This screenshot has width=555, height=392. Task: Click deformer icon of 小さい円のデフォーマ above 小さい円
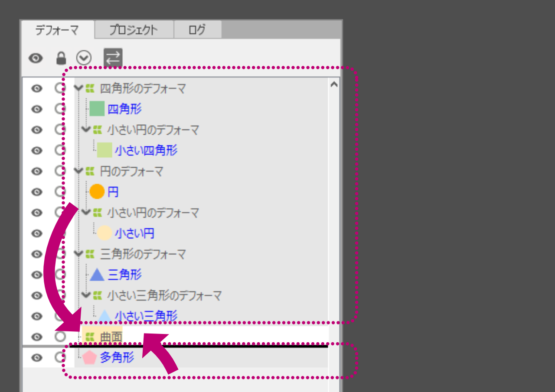pyautogui.click(x=98, y=213)
